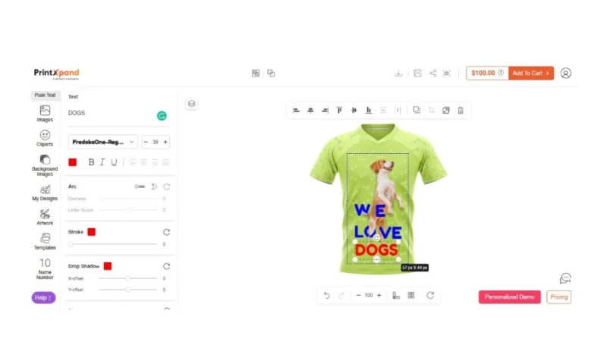Click the Pricing button
The height and width of the screenshot is (364, 607).
pos(558,297)
